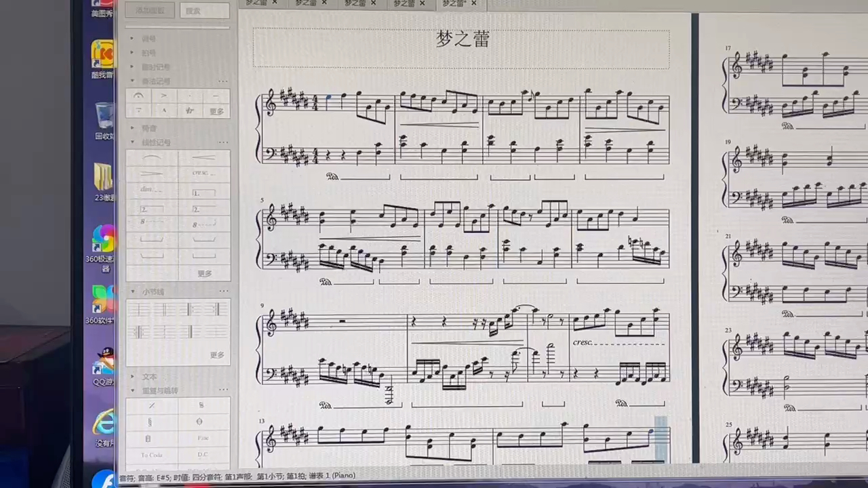Select the tenuto line articulation

216,96
